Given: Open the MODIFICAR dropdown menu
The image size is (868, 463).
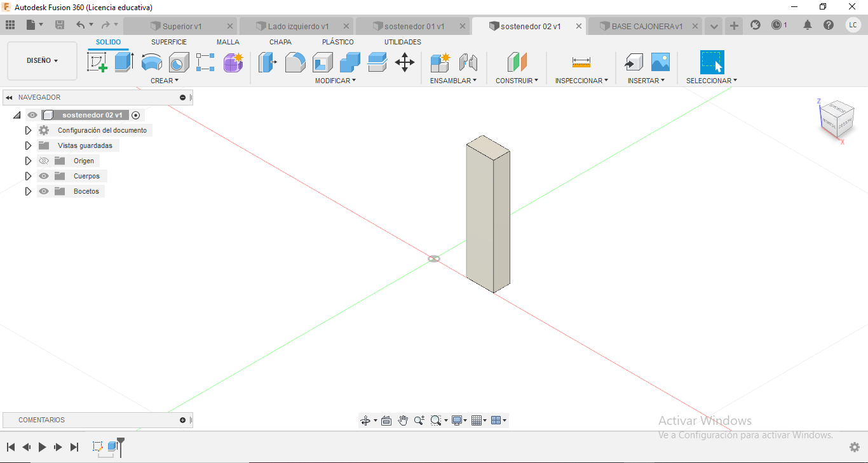Looking at the screenshot, I should [336, 81].
